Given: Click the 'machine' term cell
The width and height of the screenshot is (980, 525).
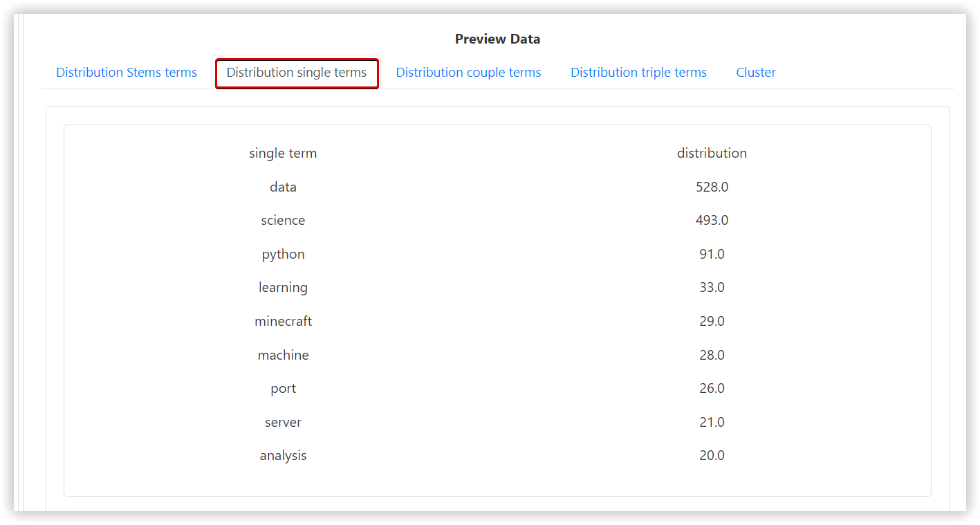Looking at the screenshot, I should [x=283, y=356].
